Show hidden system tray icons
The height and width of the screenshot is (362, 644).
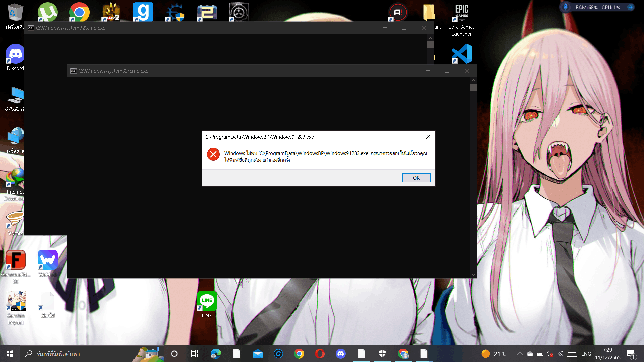click(x=520, y=354)
